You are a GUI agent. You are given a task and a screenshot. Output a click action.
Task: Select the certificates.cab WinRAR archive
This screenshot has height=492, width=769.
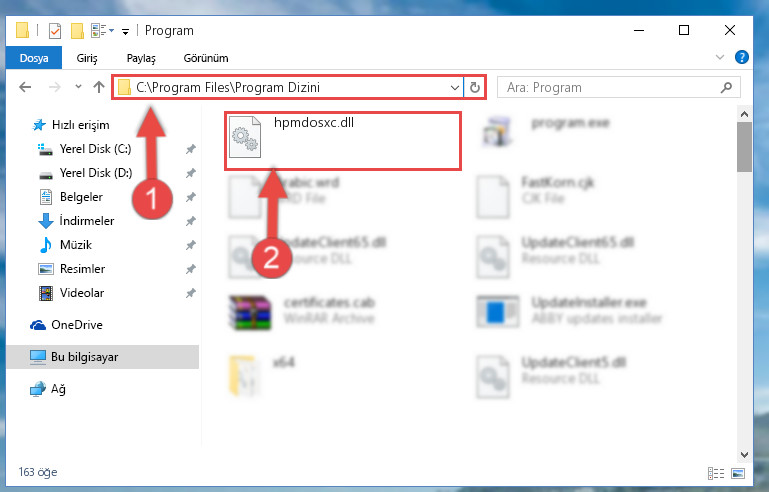click(x=302, y=311)
